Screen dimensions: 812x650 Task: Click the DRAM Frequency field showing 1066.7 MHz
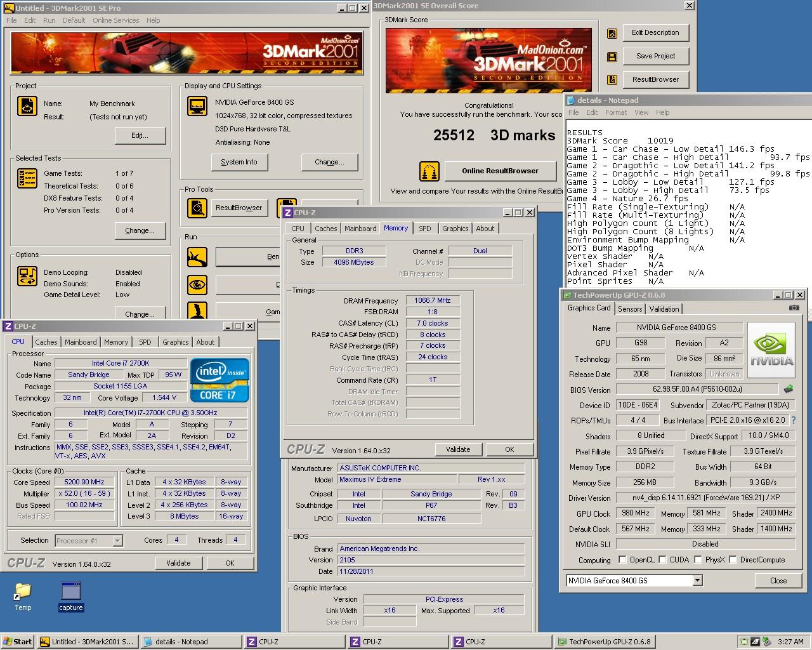[x=433, y=300]
